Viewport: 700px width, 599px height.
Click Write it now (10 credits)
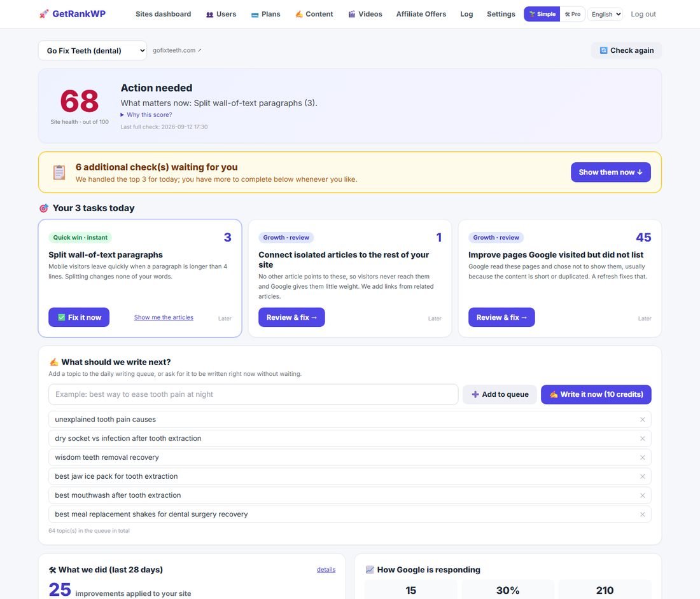(x=596, y=394)
